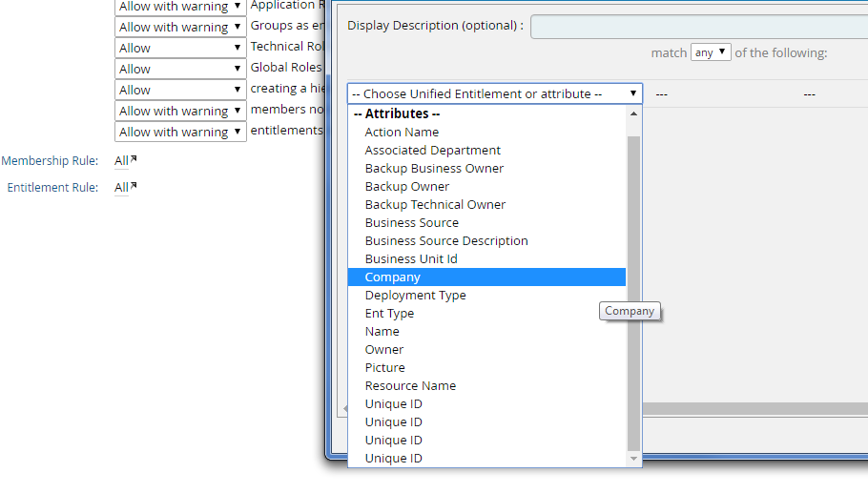Pick Backup Business Owner option
The image size is (868, 493).
(486, 168)
